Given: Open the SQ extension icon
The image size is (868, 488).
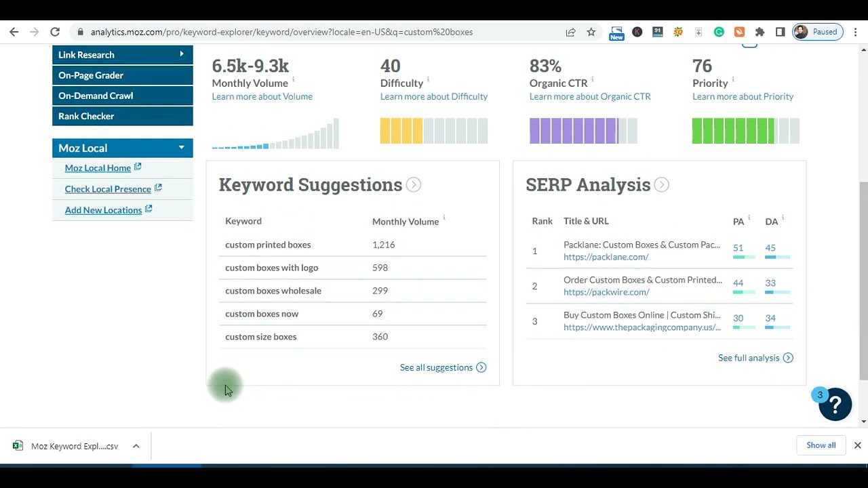Looking at the screenshot, I should click(678, 32).
